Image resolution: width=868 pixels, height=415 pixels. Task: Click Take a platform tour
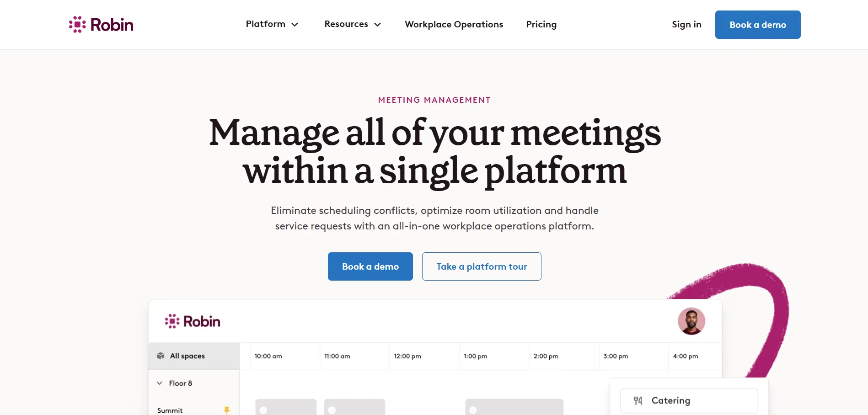pos(481,266)
